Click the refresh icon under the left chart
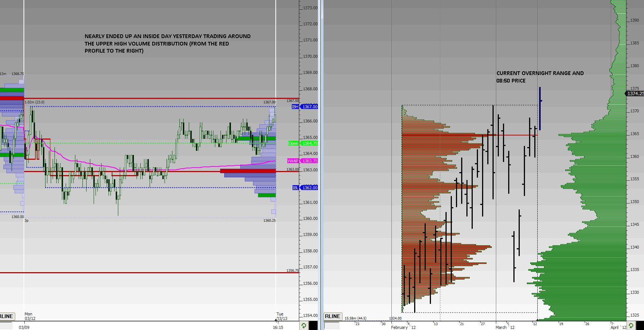This screenshot has height=330, width=644. coord(304,326)
